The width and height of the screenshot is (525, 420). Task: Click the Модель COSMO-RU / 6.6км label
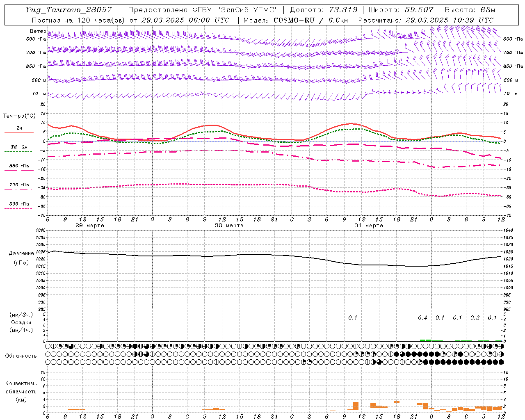[296, 20]
